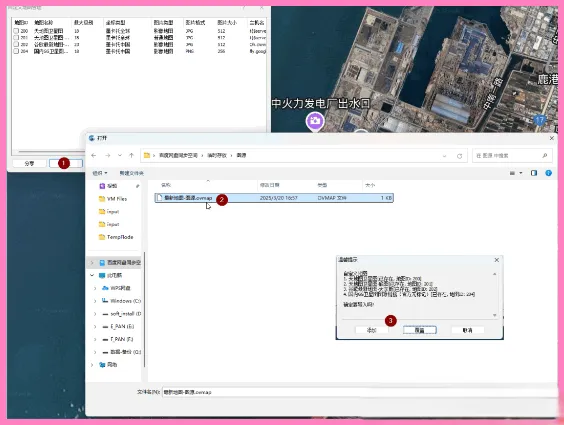Click the up-folder arrow in file dialog
The width and height of the screenshot is (564, 425).
[x=131, y=155]
